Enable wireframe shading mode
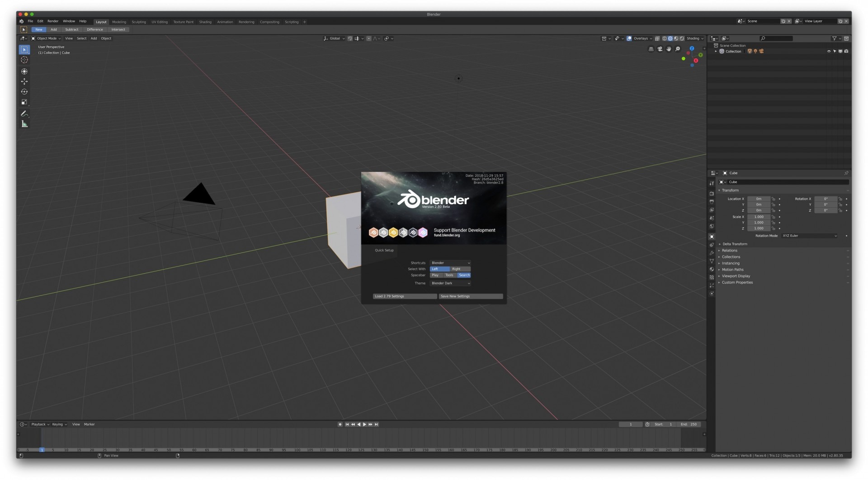Screen dimensions: 868x480 click(x=664, y=38)
